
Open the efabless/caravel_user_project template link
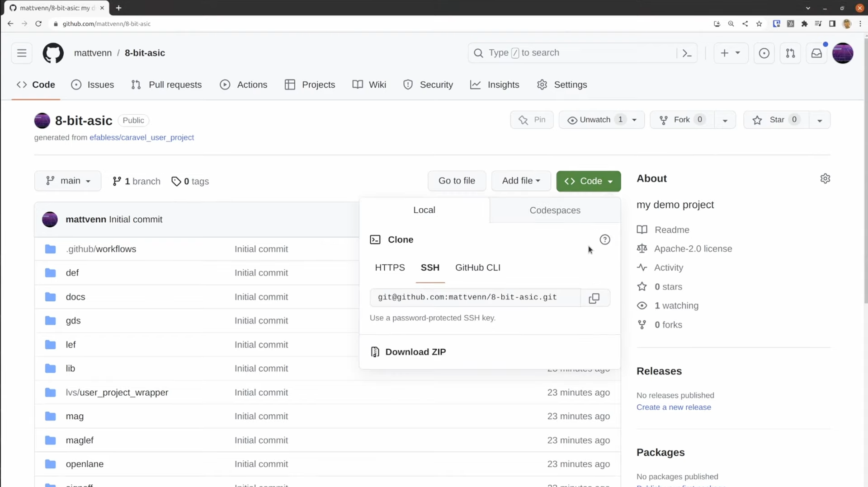(142, 137)
